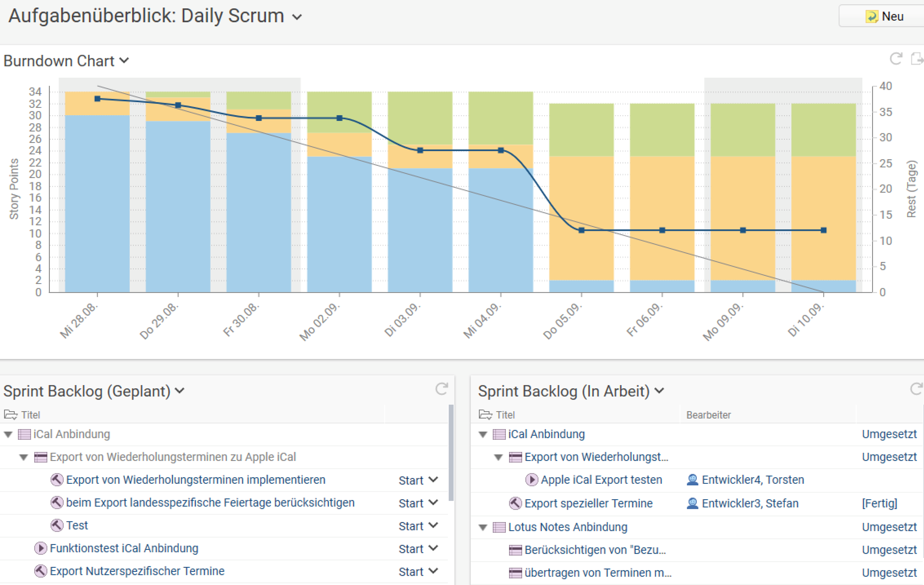Refresh the Sprint Backlog (Geplant) list
The height and width of the screenshot is (585, 924).
(441, 389)
